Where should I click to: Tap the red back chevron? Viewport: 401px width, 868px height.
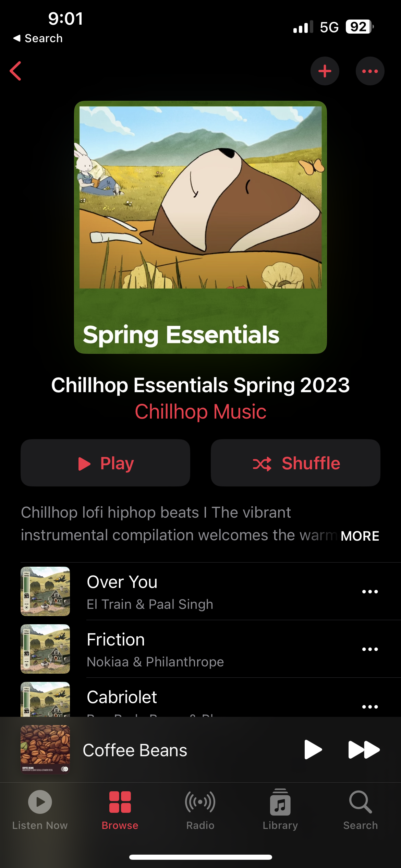pyautogui.click(x=16, y=71)
